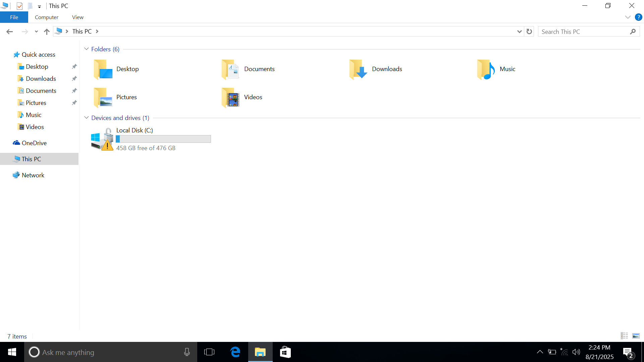
Task: Select OneDrive in the navigation pane
Action: point(30,143)
